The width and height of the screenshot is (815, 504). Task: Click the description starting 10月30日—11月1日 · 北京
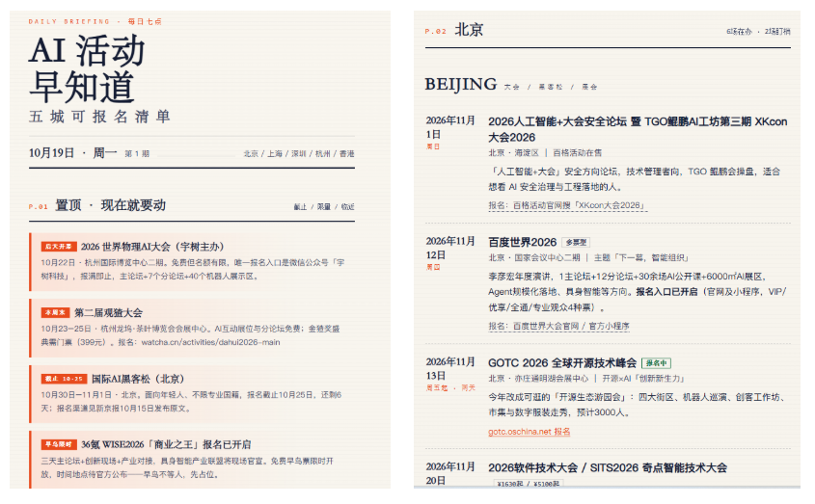(x=191, y=402)
